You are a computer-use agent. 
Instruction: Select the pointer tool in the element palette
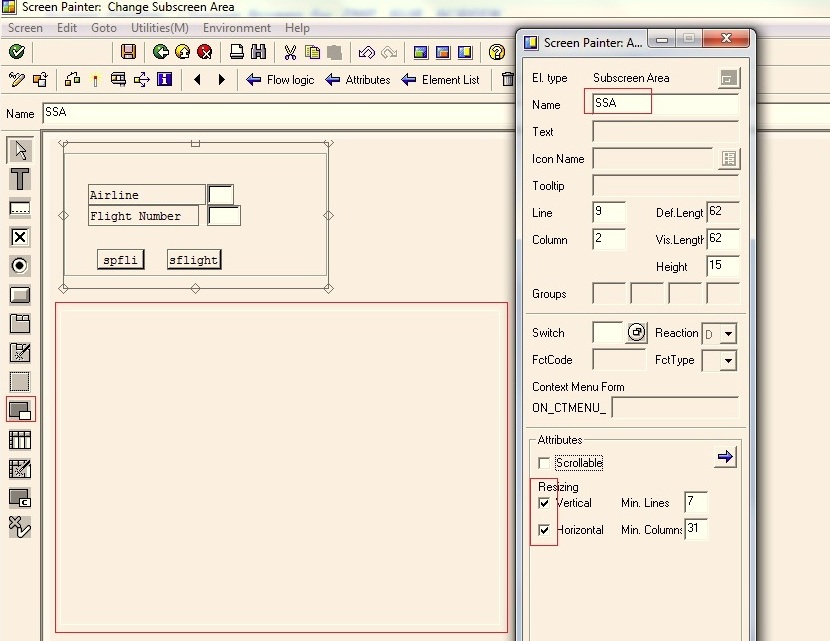pyautogui.click(x=20, y=150)
